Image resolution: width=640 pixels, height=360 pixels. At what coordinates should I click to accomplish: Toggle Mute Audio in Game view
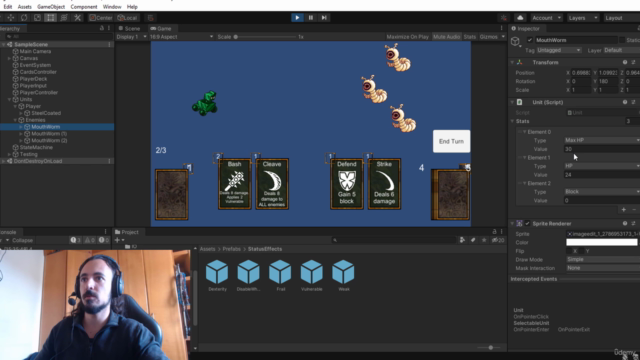tap(446, 37)
